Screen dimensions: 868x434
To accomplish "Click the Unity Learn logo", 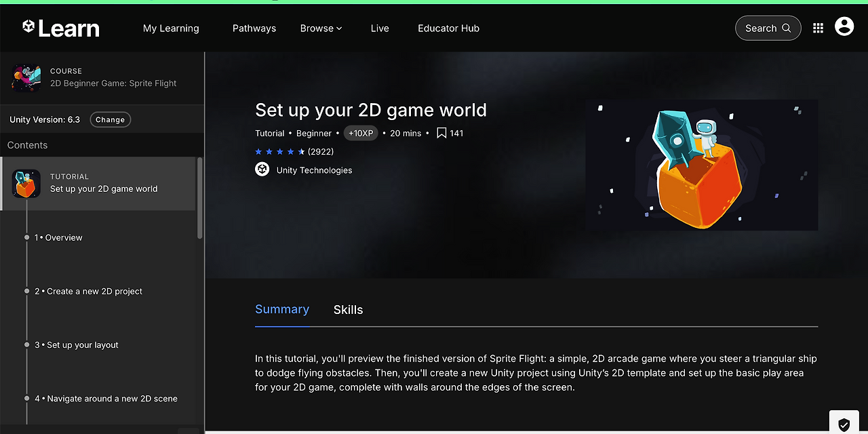I will coord(61,28).
